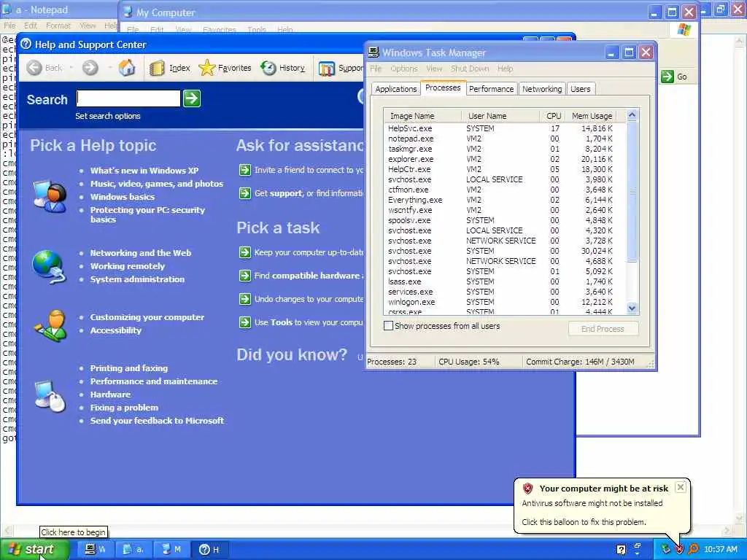Click arrow icon beside Find compatible hardware

(x=245, y=276)
